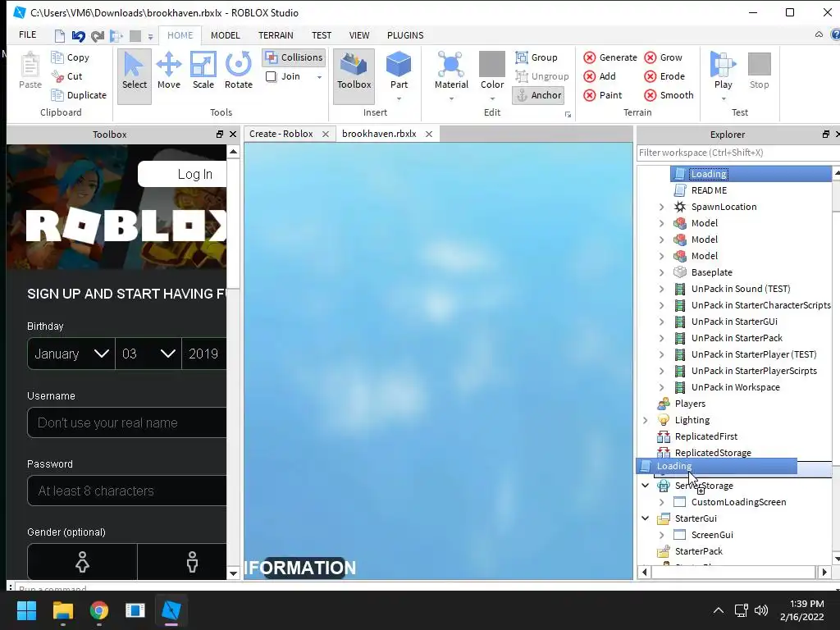
Task: Click the Paste icon in Clipboard
Action: [x=30, y=71]
